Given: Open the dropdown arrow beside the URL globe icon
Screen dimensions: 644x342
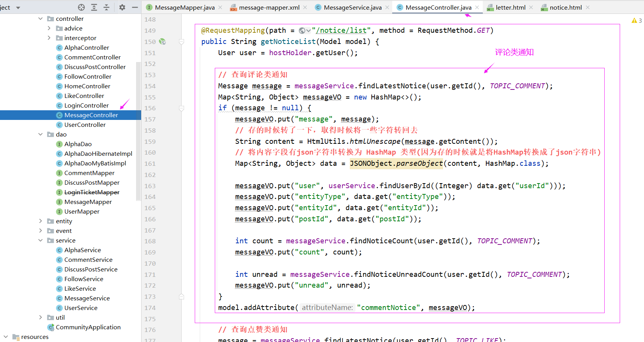Looking at the screenshot, I should point(309,31).
